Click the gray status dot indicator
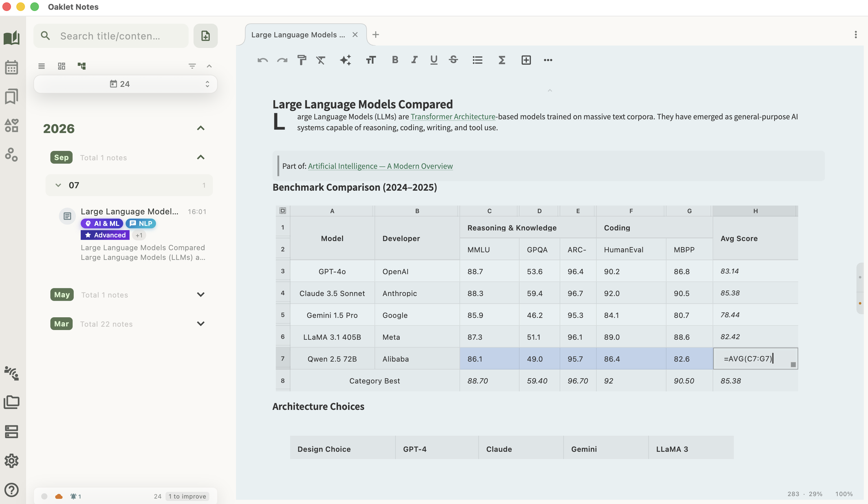The image size is (868, 504). point(44,496)
